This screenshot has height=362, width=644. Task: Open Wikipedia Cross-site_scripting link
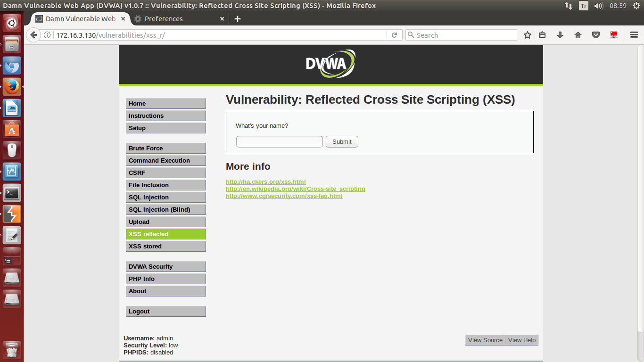click(x=296, y=189)
